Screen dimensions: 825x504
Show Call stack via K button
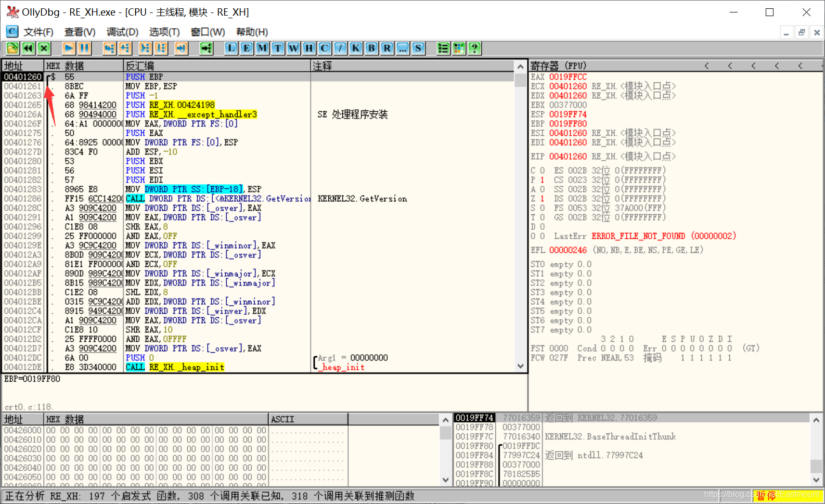click(356, 48)
